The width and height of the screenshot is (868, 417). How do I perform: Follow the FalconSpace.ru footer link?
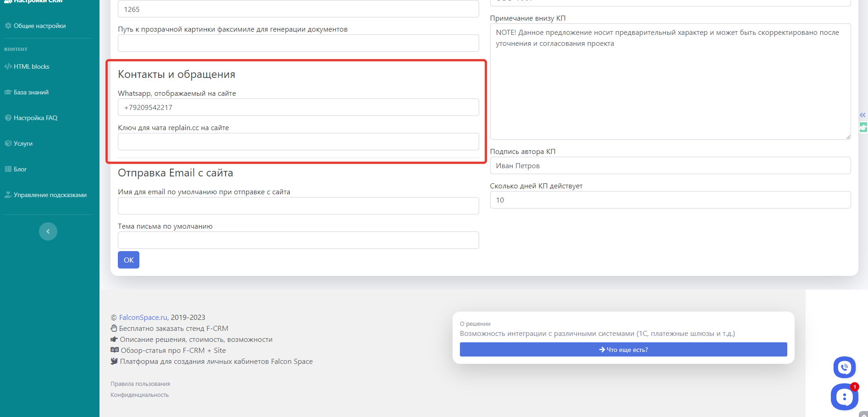pos(143,317)
